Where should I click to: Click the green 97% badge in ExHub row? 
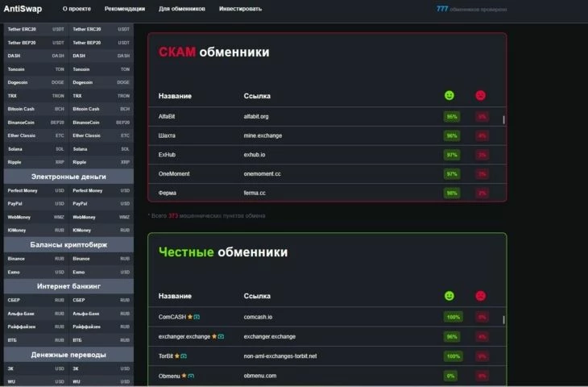(x=452, y=155)
